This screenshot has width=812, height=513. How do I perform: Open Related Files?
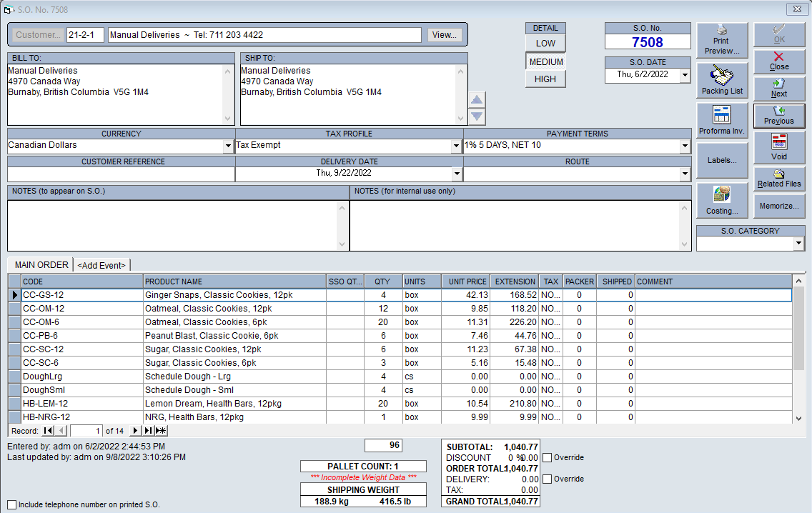[x=779, y=179]
